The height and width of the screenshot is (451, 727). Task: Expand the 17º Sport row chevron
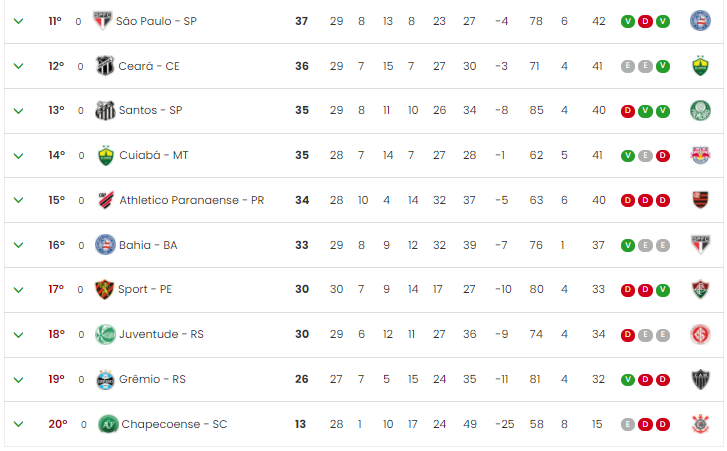tap(19, 290)
